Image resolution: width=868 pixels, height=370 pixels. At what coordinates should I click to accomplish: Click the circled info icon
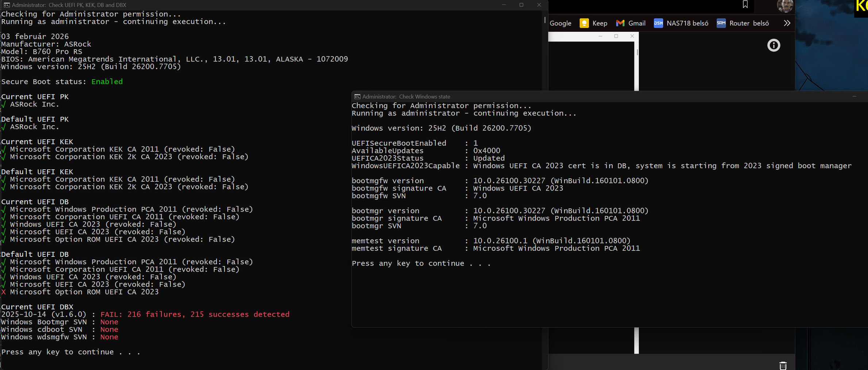(774, 45)
